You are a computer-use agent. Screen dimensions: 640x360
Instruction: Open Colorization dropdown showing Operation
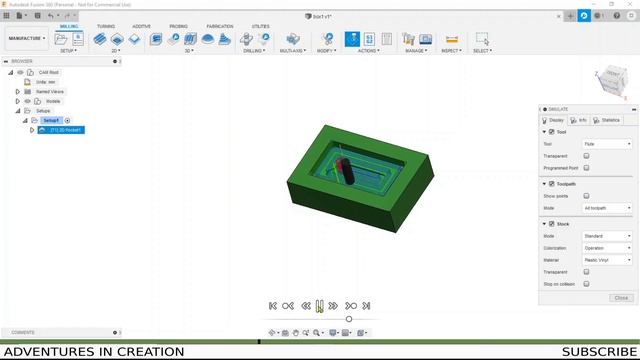coord(607,248)
